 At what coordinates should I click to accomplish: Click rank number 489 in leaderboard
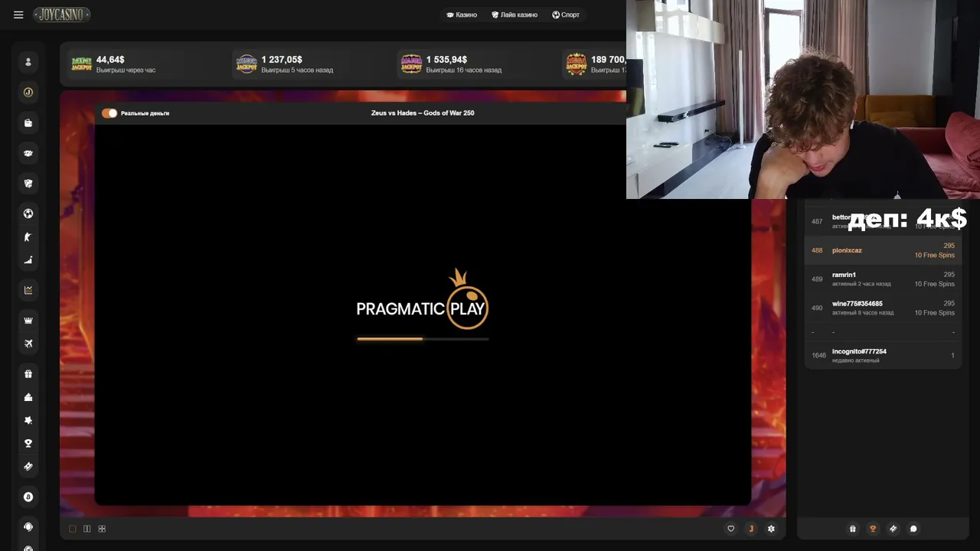tap(817, 279)
